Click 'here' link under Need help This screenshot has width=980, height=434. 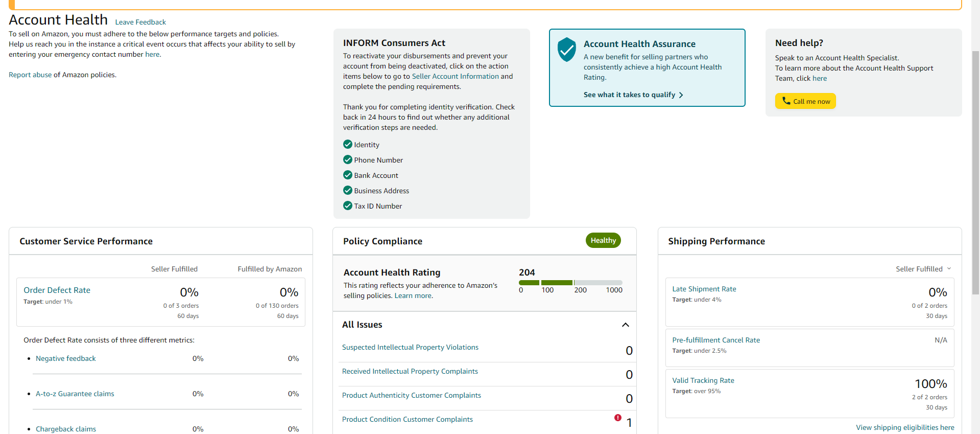(820, 78)
